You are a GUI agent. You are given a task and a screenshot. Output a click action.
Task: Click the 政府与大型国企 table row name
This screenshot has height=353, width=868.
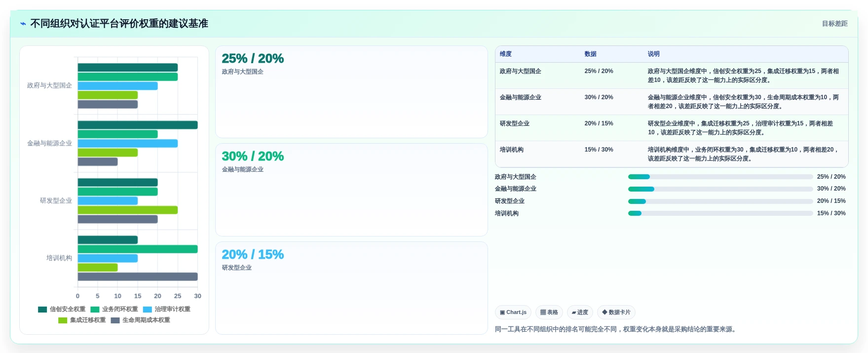pyautogui.click(x=521, y=71)
